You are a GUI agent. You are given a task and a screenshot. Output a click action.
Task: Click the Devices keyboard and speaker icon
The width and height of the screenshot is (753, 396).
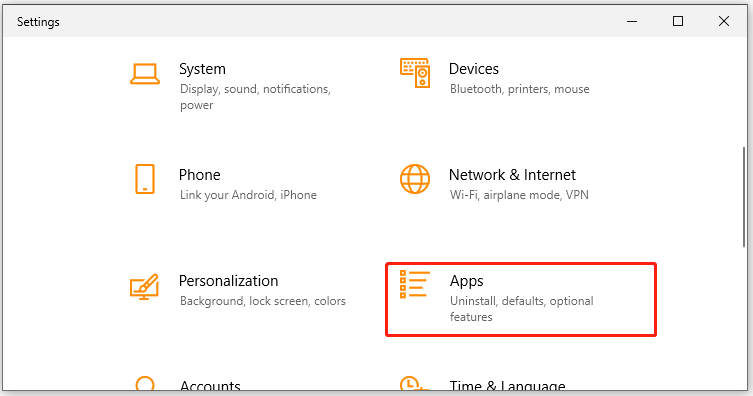pos(415,73)
